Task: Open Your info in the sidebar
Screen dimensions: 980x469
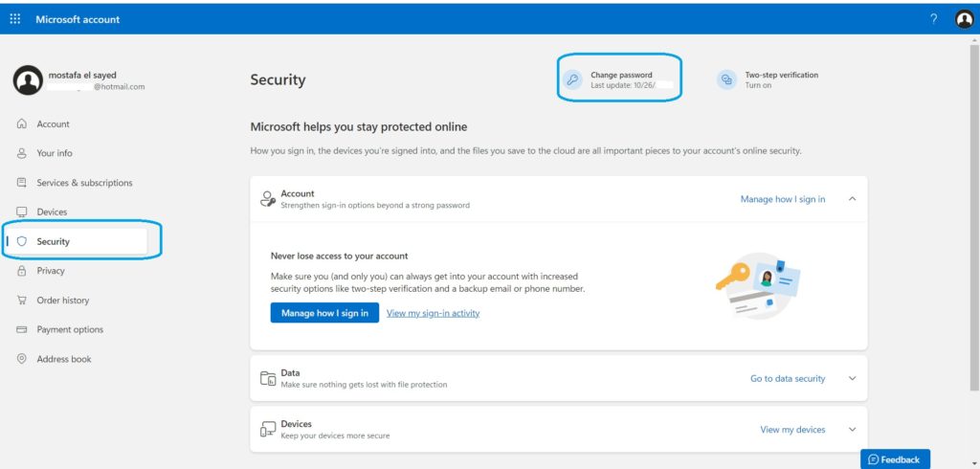Action: [x=55, y=153]
